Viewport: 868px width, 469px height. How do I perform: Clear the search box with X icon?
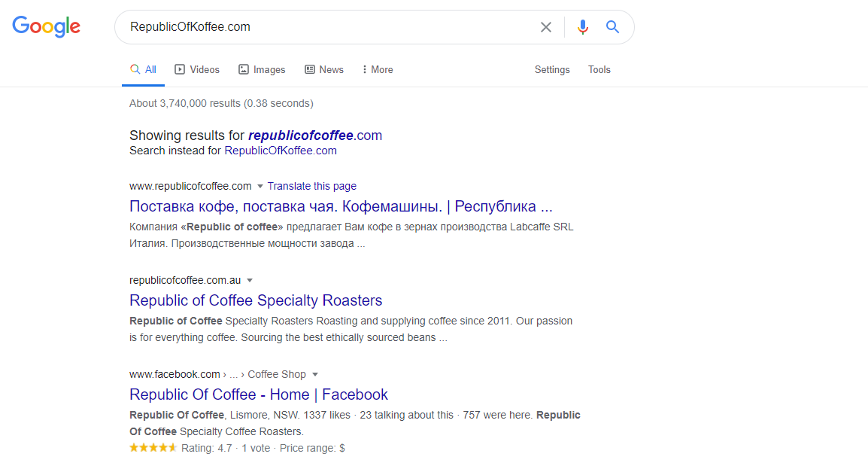(x=546, y=27)
